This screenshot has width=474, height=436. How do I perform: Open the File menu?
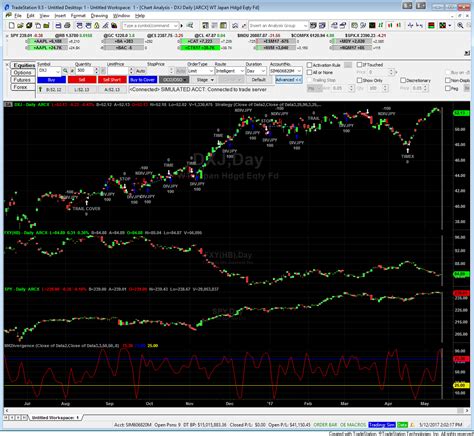(18, 16)
